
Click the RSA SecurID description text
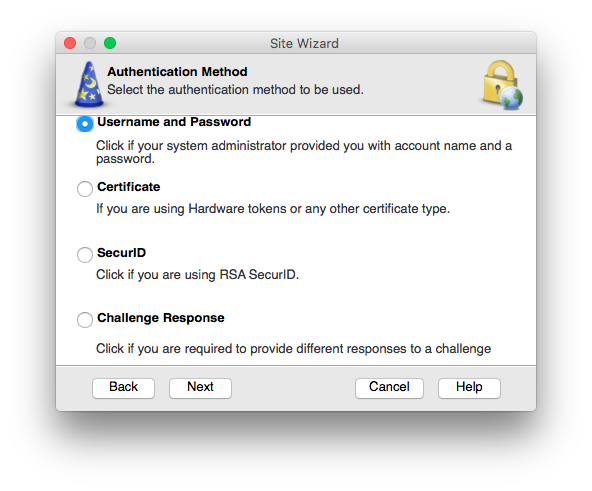pyautogui.click(x=197, y=275)
